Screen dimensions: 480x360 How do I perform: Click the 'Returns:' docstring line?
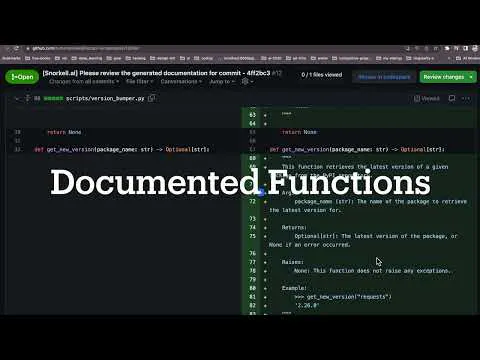pyautogui.click(x=294, y=228)
